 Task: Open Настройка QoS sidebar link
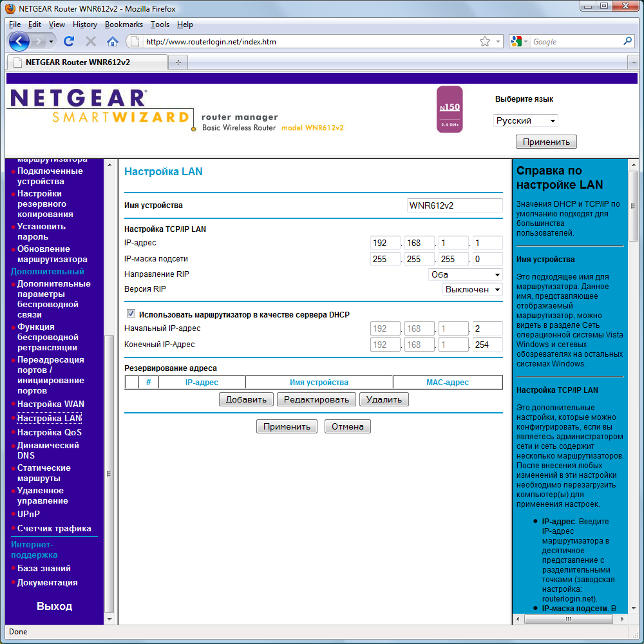click(x=50, y=432)
